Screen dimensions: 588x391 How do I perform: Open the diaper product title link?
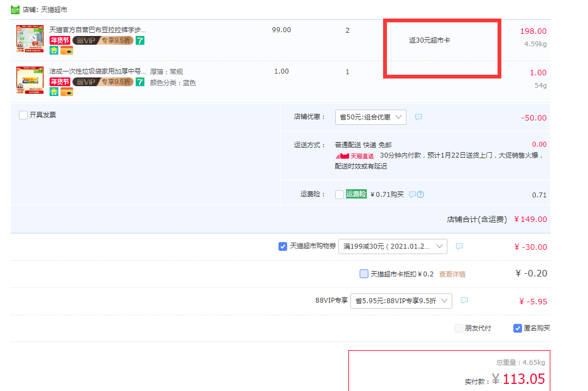98,30
